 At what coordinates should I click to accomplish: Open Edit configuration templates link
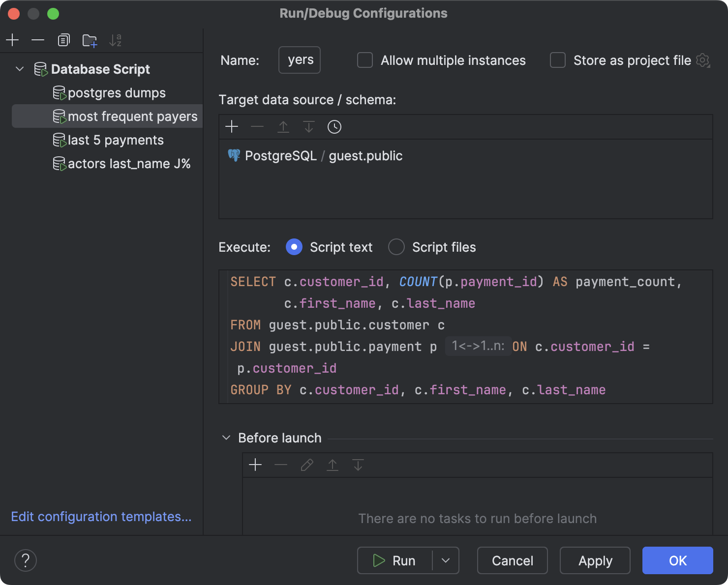click(101, 517)
